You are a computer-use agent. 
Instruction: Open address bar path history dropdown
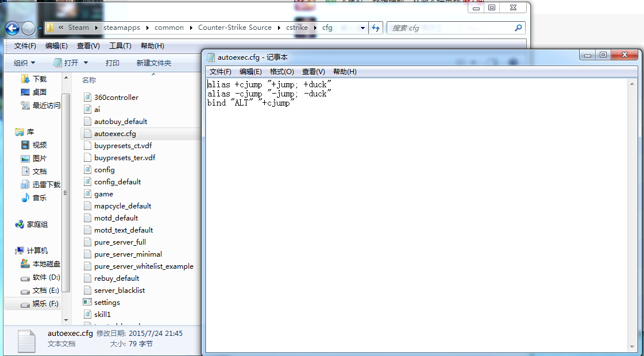tap(363, 28)
